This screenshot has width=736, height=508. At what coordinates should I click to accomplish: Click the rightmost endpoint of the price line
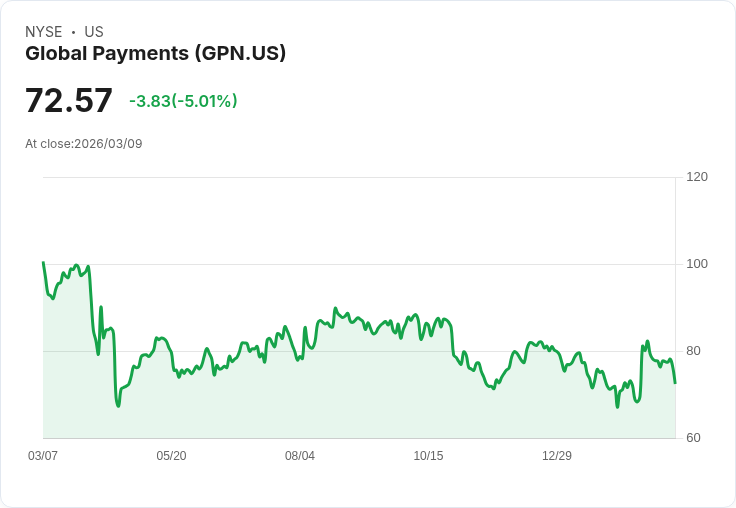tap(675, 383)
